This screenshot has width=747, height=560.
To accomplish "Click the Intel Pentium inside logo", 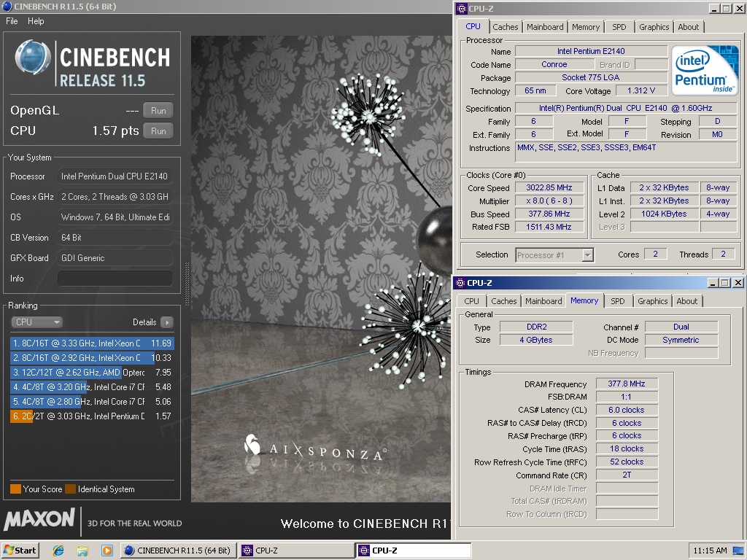I will coord(705,71).
